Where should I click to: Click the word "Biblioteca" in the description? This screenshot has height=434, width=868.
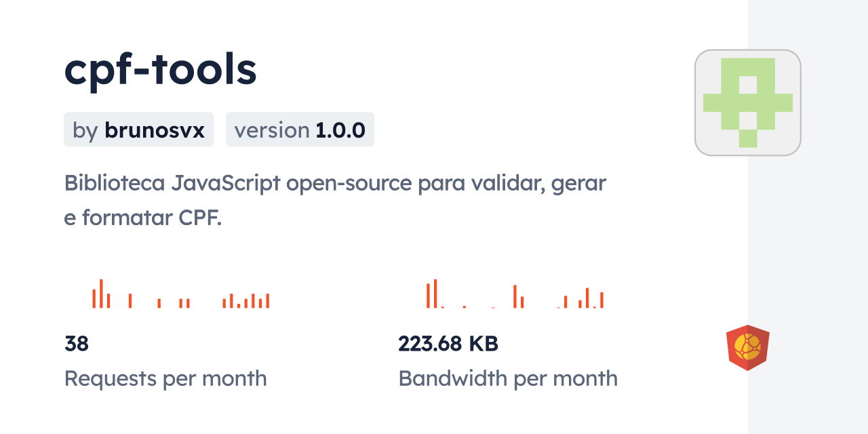click(x=114, y=183)
